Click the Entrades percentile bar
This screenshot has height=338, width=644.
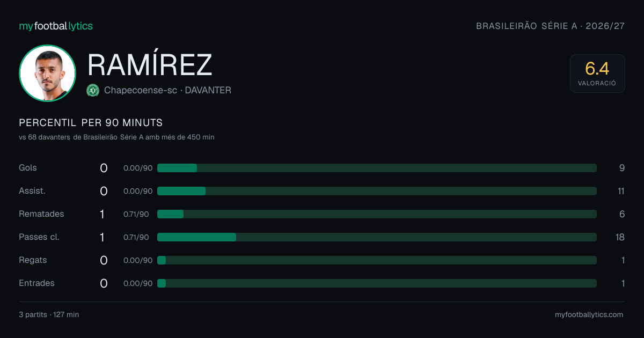tap(377, 283)
